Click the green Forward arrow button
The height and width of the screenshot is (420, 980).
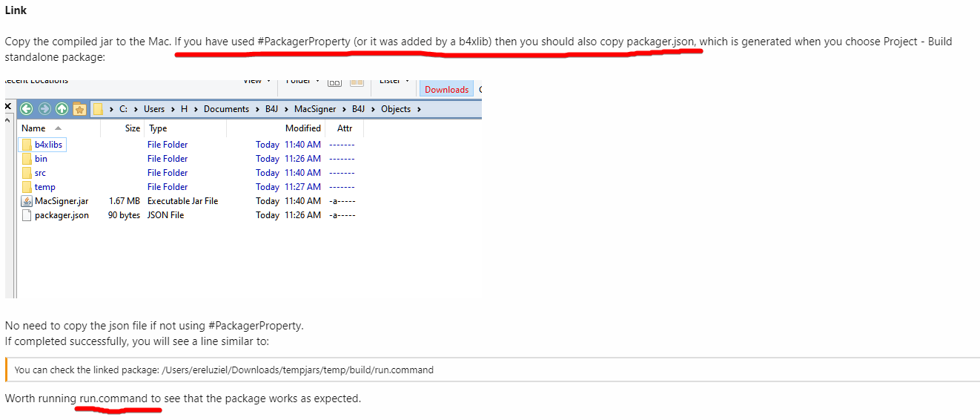44,109
